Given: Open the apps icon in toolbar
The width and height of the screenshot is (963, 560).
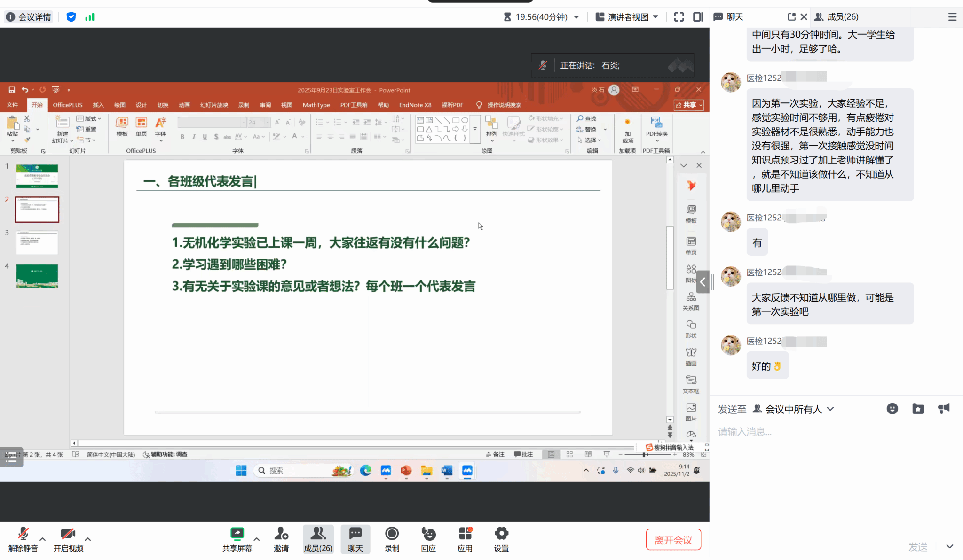Looking at the screenshot, I should tap(465, 534).
